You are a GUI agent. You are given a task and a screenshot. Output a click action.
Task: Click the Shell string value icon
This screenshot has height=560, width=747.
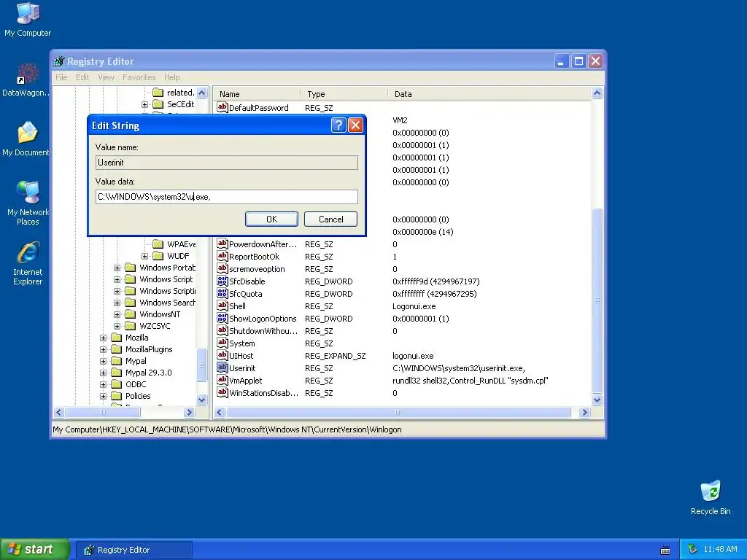[222, 306]
